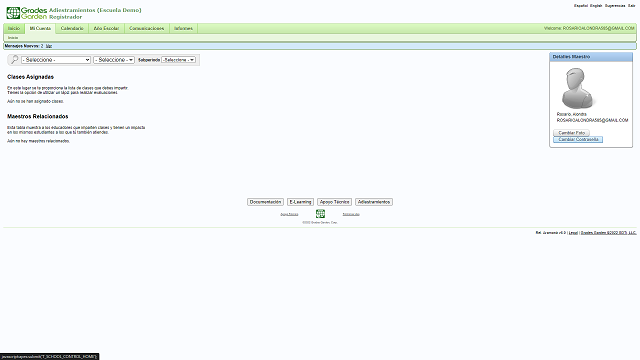Click the Detalles Maestro panel header

pyautogui.click(x=591, y=57)
